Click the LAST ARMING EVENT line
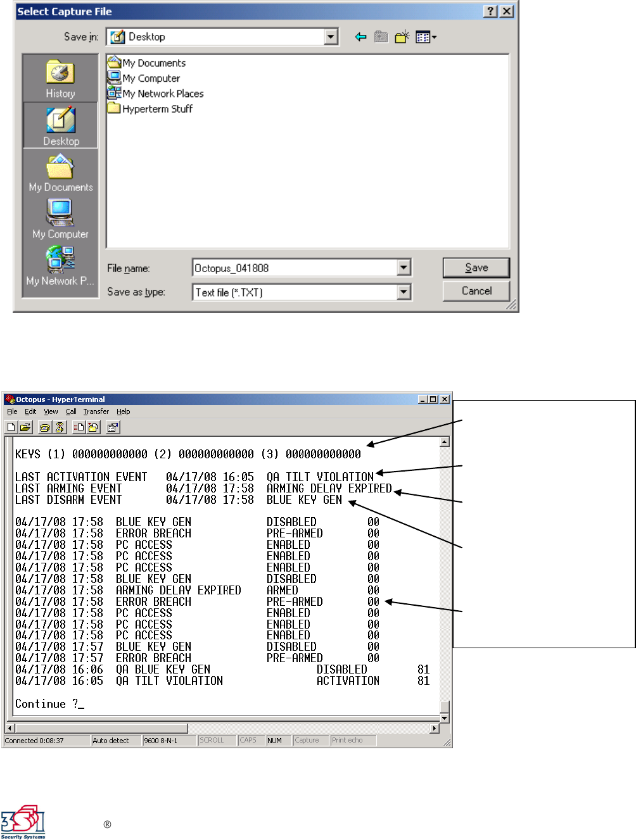This screenshot has height=840, width=636. point(204,488)
